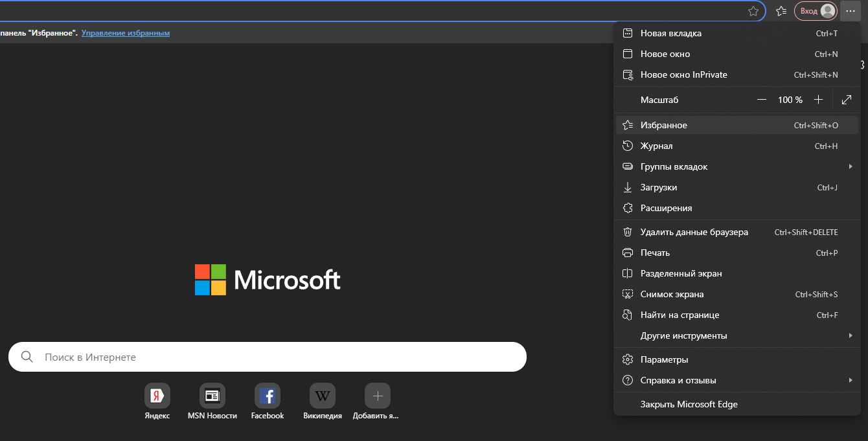Click the star icon in address bar
This screenshot has width=868, height=441.
753,11
